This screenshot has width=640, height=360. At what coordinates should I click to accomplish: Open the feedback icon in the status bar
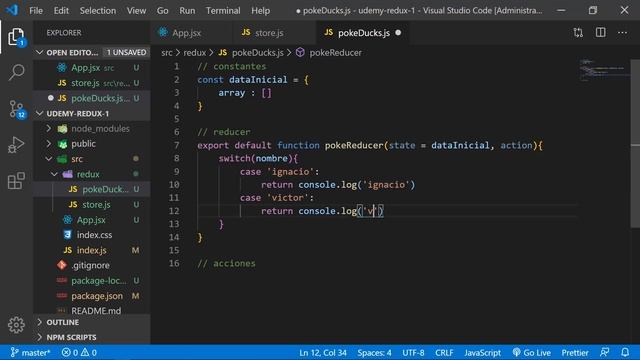pos(604,352)
